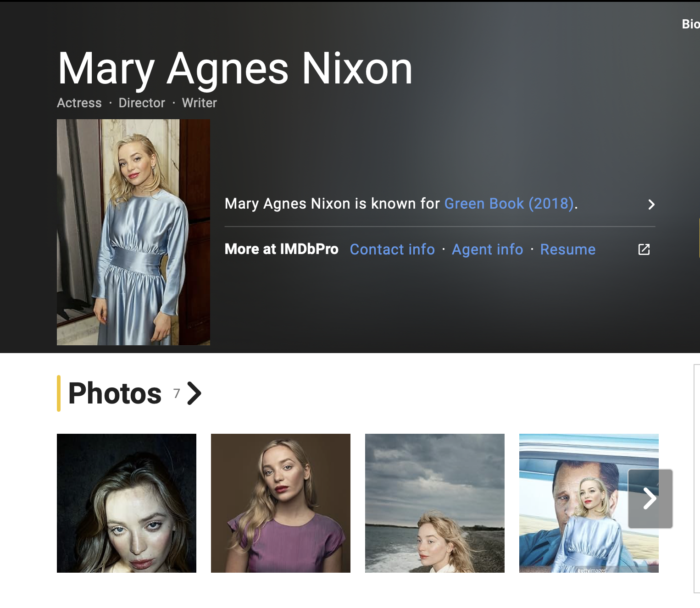Open the Green Book (2018) link
700x608 pixels.
coord(509,204)
